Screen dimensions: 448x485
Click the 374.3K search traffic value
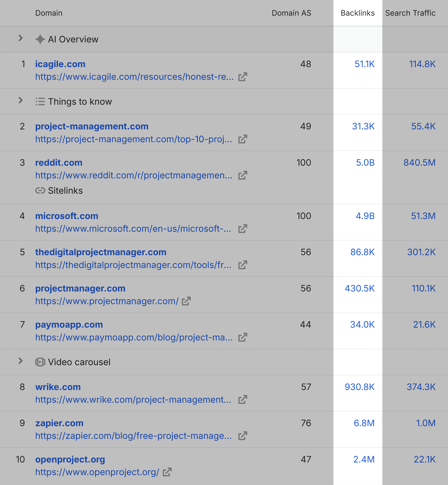pos(421,387)
